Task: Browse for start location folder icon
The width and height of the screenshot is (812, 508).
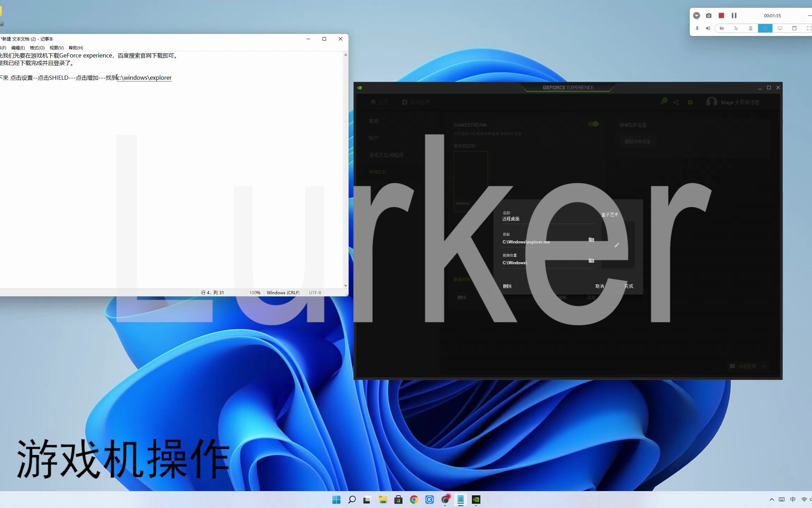Action: coord(591,260)
